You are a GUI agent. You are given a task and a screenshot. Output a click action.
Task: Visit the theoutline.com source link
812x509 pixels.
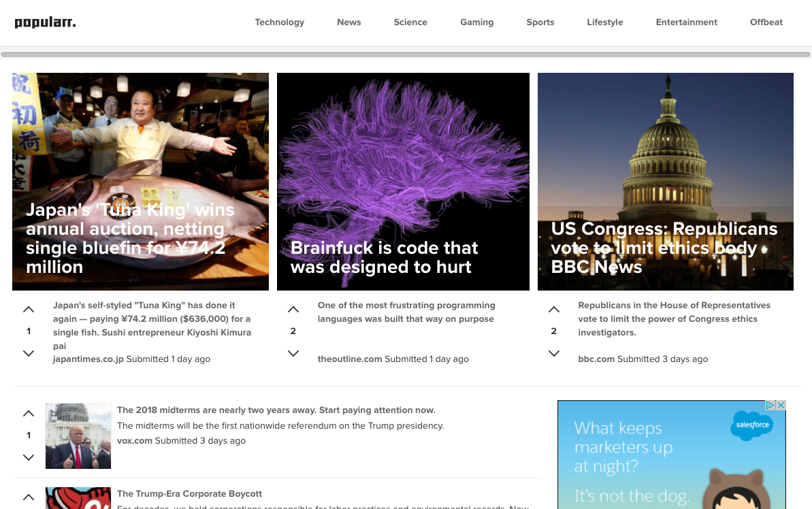coord(350,359)
